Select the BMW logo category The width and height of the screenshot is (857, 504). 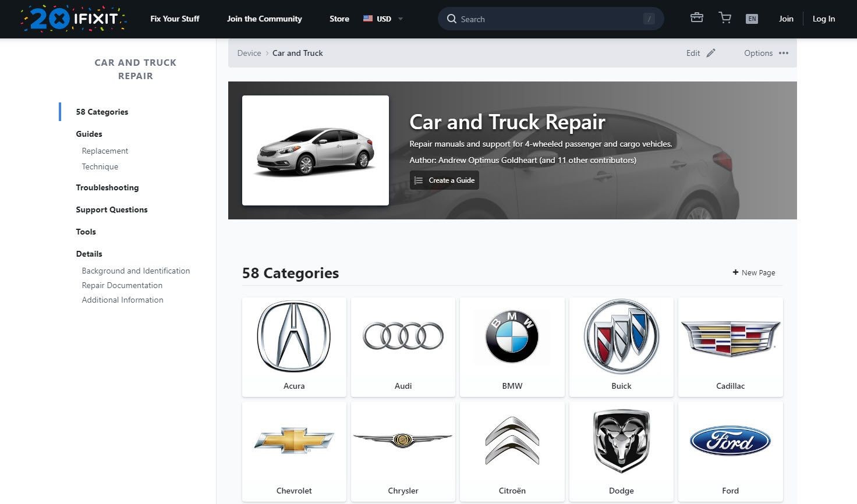(512, 347)
